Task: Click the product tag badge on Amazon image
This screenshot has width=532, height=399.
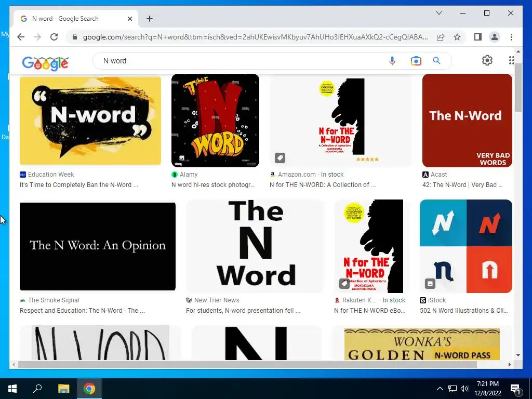Action: tap(280, 158)
